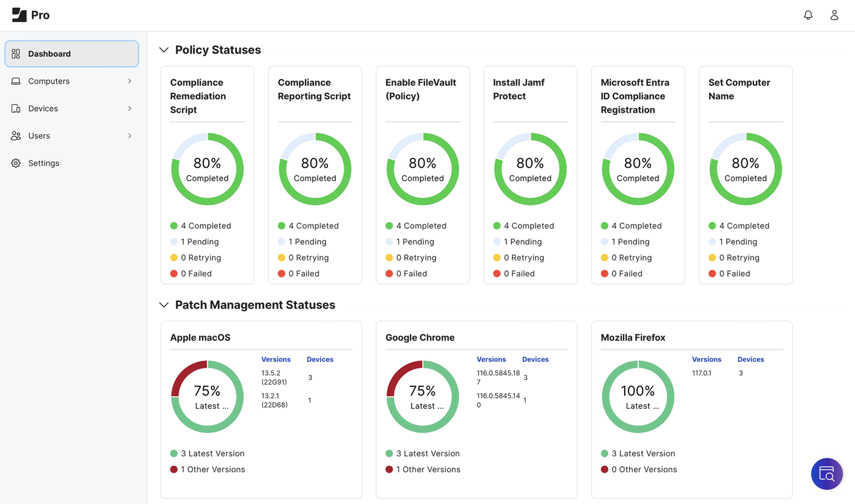Open Devices in the sidebar

(72, 109)
